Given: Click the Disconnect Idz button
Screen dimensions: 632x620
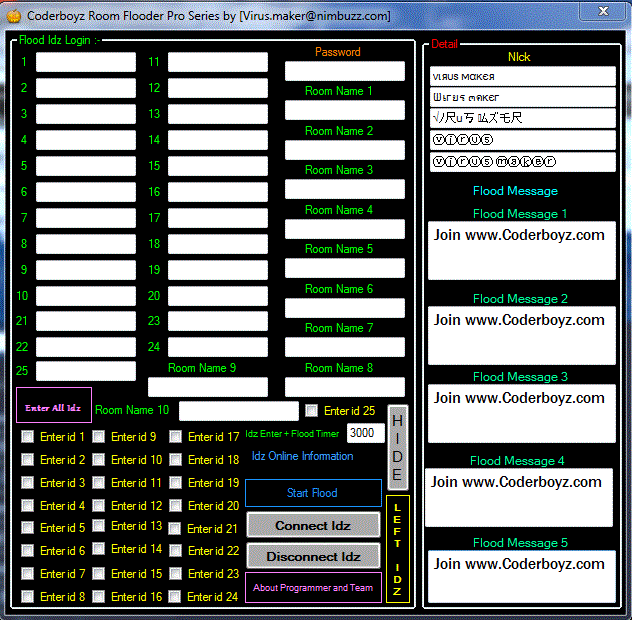Looking at the screenshot, I should click(313, 556).
